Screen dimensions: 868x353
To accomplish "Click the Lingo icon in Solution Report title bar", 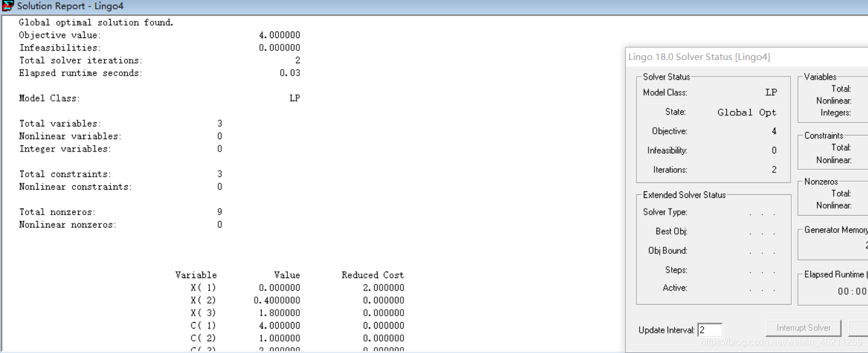I will (x=8, y=6).
